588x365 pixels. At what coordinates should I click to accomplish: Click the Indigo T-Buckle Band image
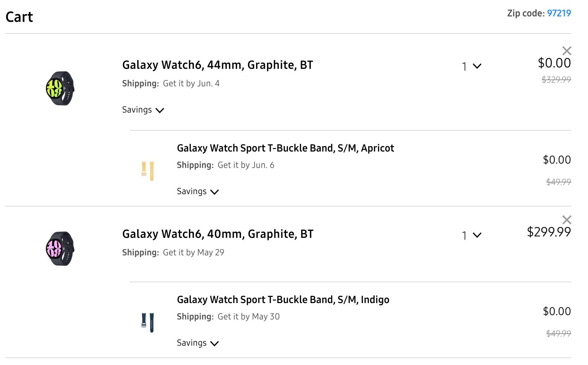[148, 322]
